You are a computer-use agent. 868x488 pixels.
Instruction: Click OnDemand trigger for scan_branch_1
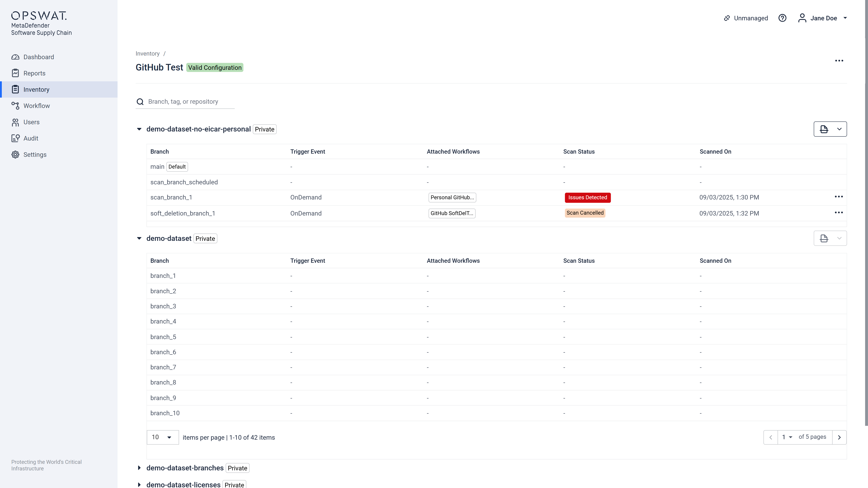(306, 197)
